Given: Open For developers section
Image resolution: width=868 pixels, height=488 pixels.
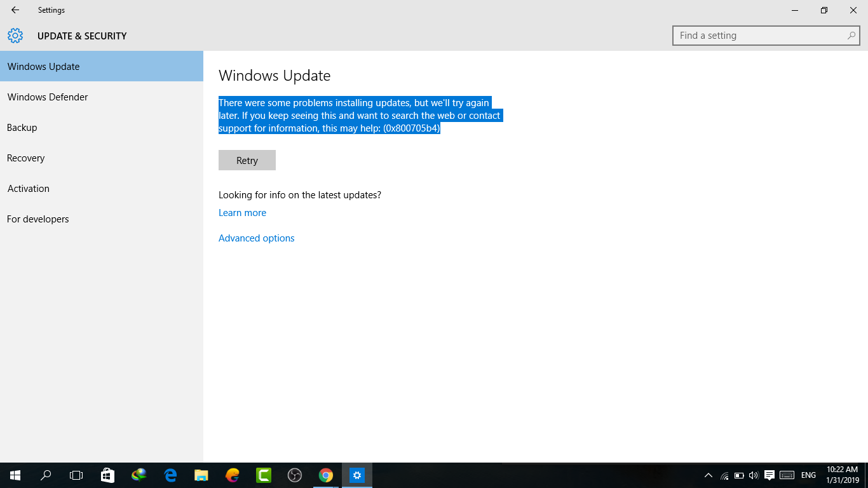Looking at the screenshot, I should [102, 219].
